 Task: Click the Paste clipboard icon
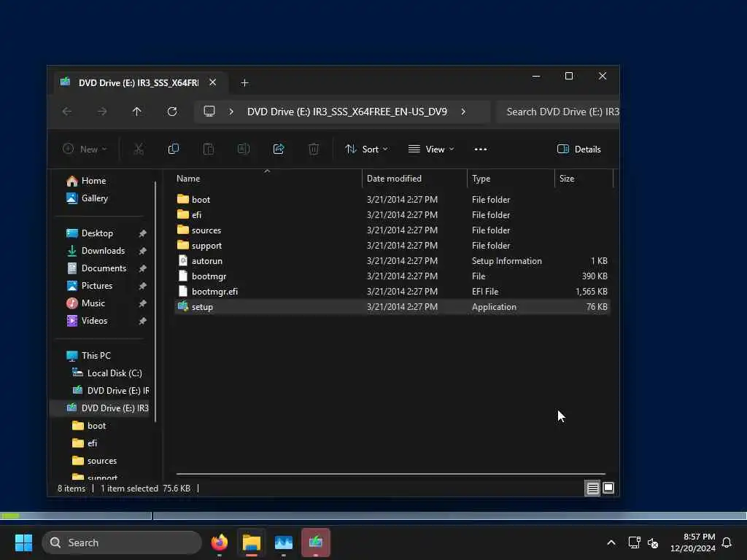(x=208, y=149)
